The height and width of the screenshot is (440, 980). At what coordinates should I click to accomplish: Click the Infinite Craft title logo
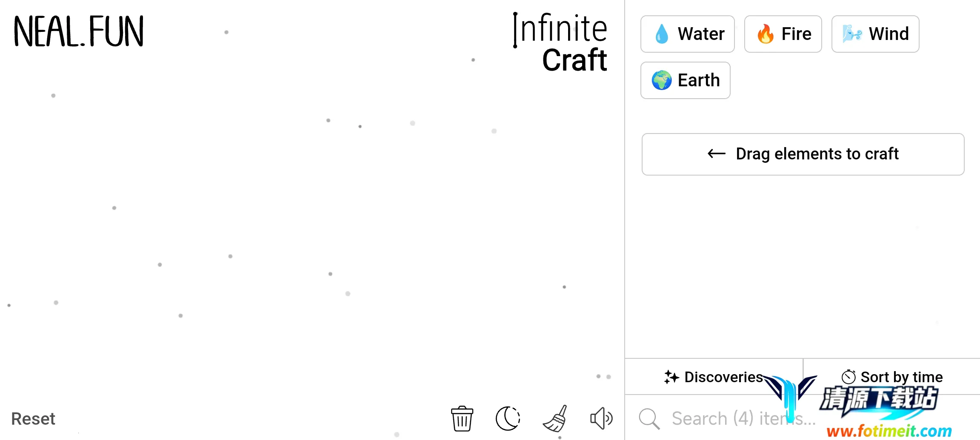[x=561, y=43]
